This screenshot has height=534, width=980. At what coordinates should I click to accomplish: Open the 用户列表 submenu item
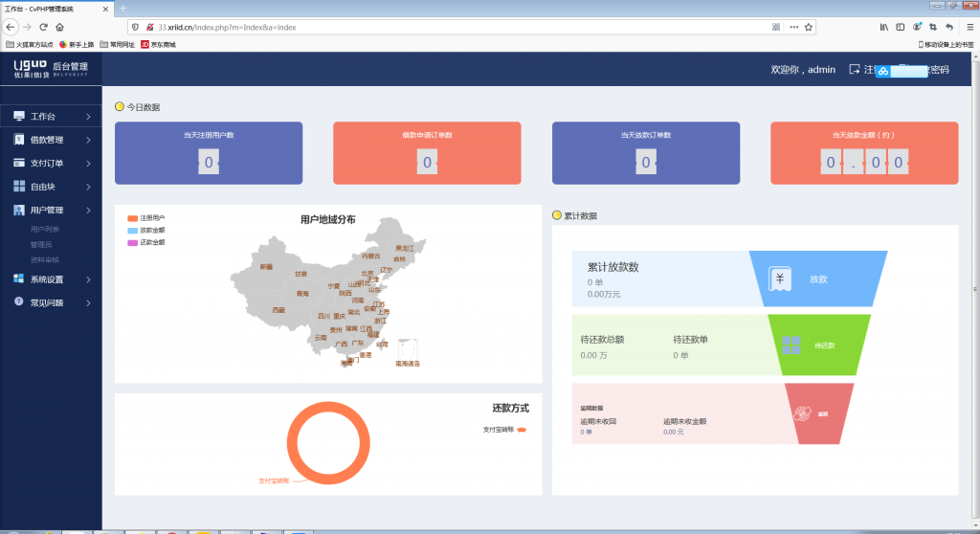tap(44, 230)
